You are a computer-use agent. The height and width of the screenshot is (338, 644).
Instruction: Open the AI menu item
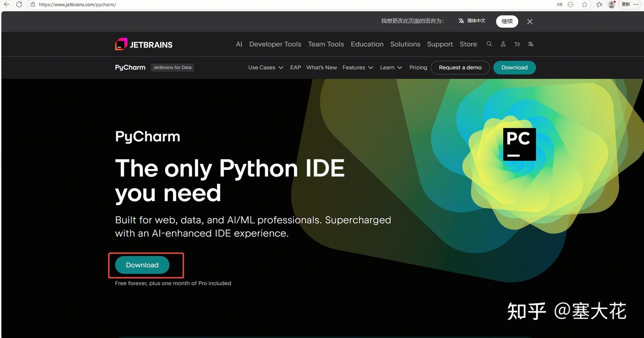(239, 44)
